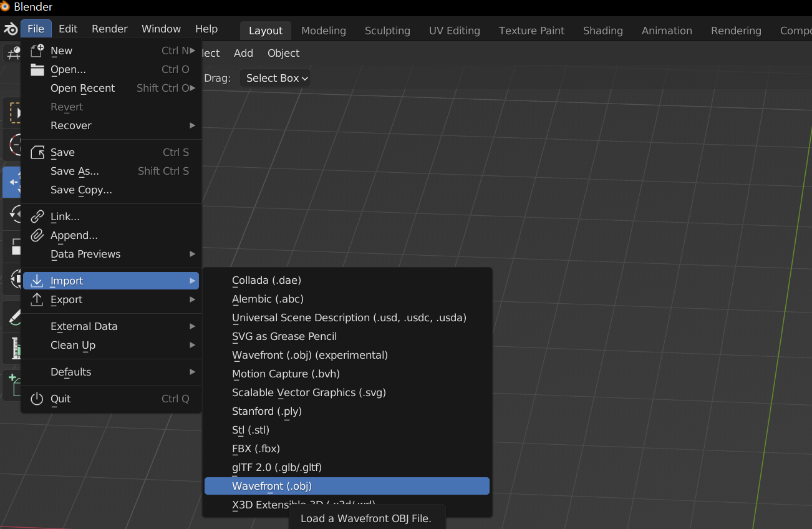
Task: Expand the Defaults submenu
Action: coord(111,372)
